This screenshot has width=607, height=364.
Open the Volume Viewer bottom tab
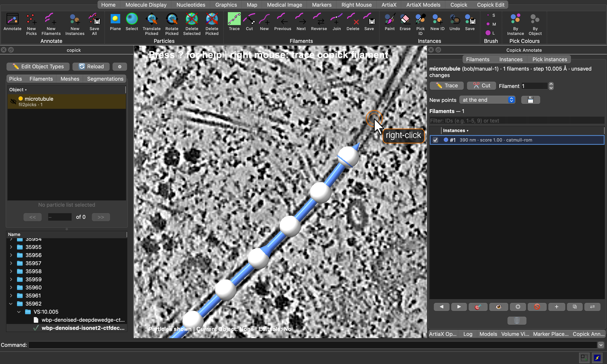pos(515,334)
